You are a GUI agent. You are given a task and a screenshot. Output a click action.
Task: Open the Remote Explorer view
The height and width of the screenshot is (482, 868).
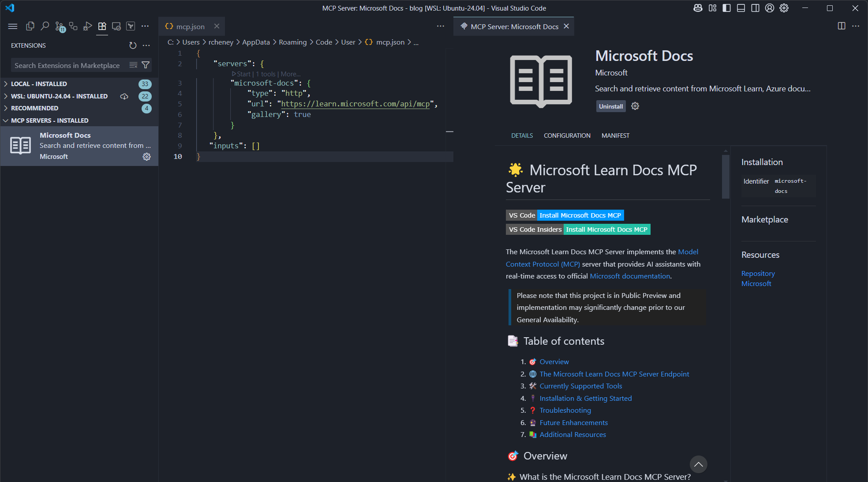pos(116,26)
